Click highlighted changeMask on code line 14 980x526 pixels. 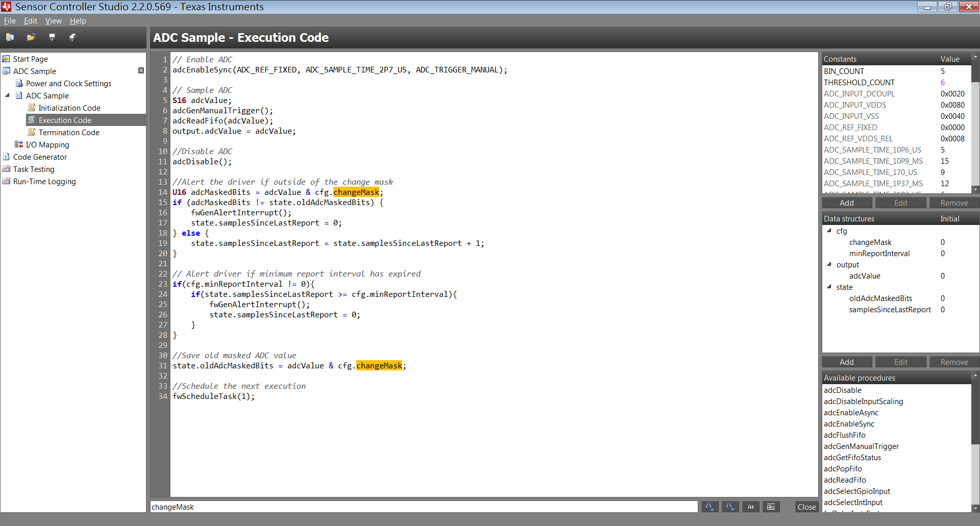[x=356, y=192]
